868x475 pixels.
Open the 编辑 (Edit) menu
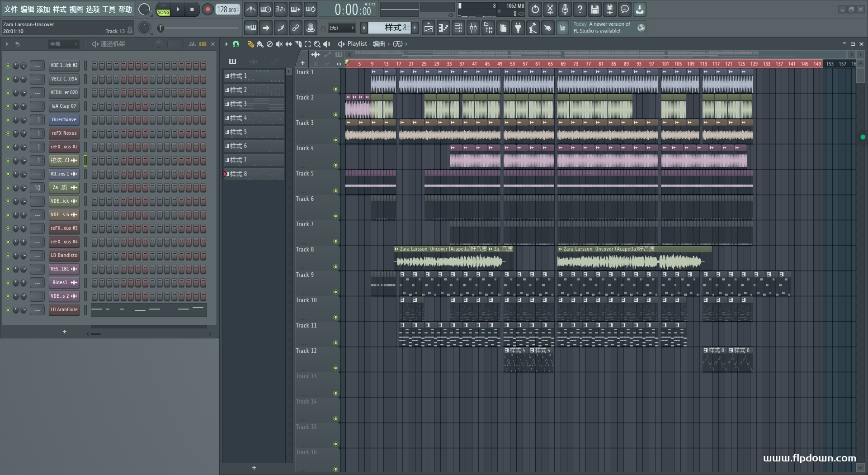[27, 9]
